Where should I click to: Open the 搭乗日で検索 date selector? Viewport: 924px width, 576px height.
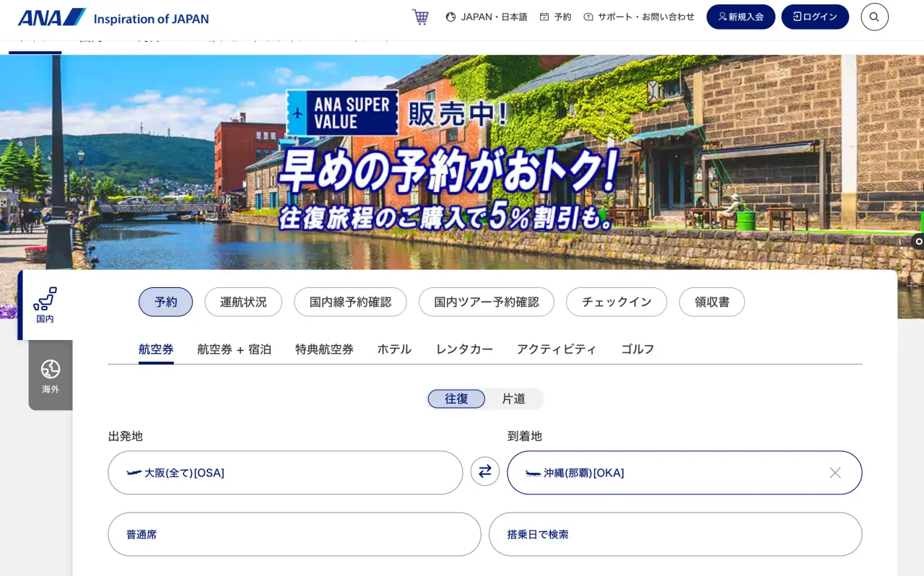[676, 534]
